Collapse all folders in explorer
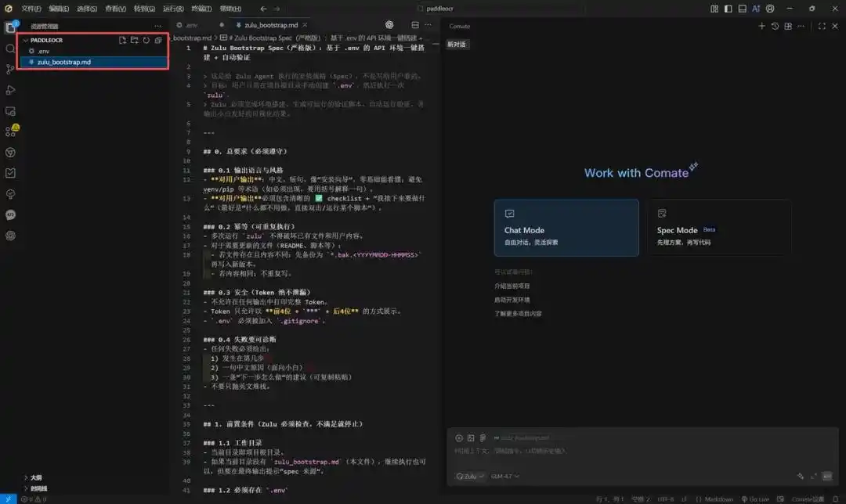 tap(158, 41)
